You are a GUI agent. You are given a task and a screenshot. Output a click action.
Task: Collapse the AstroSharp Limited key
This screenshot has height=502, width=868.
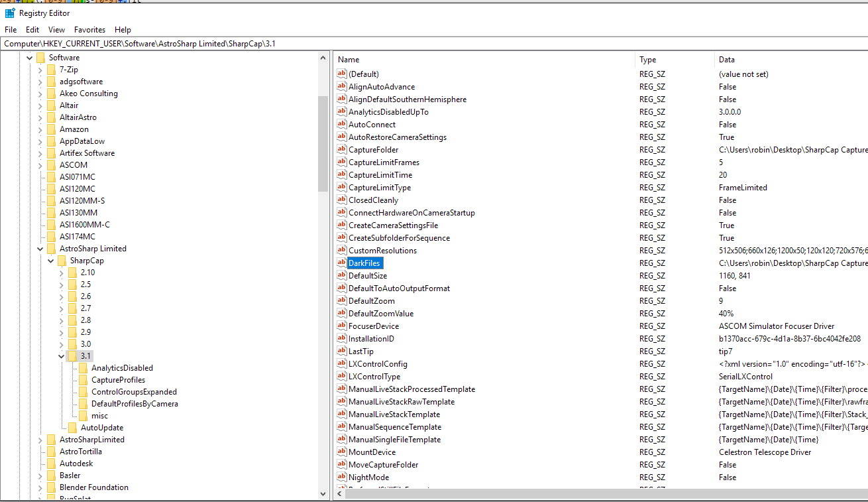[40, 249]
